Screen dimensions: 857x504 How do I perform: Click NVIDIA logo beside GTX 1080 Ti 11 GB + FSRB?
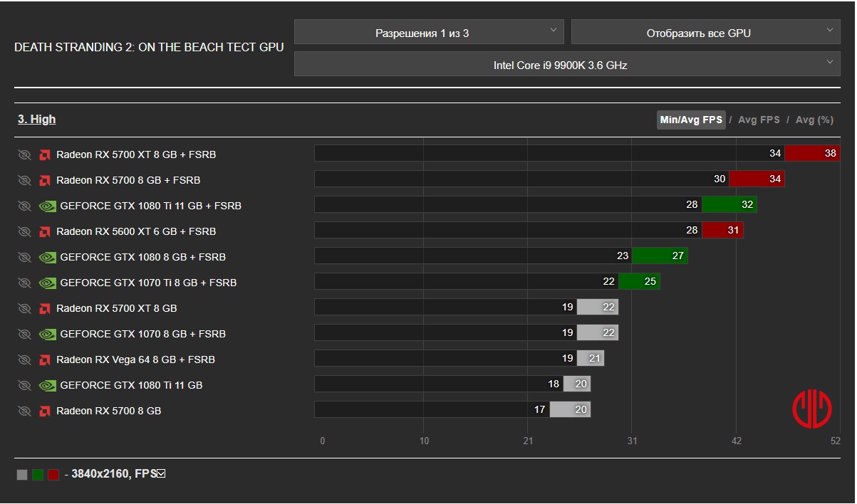(x=47, y=206)
